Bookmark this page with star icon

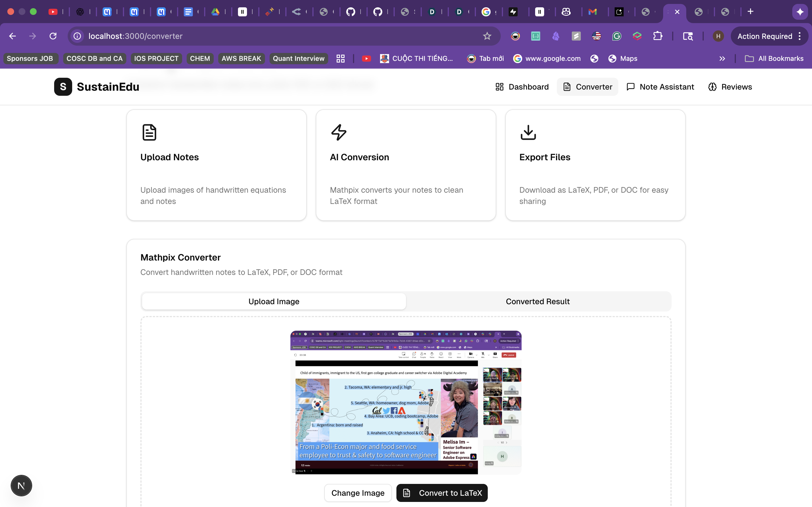[x=487, y=36]
